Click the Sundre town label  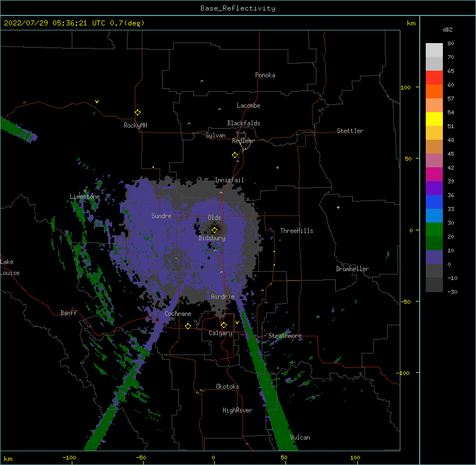point(161,216)
